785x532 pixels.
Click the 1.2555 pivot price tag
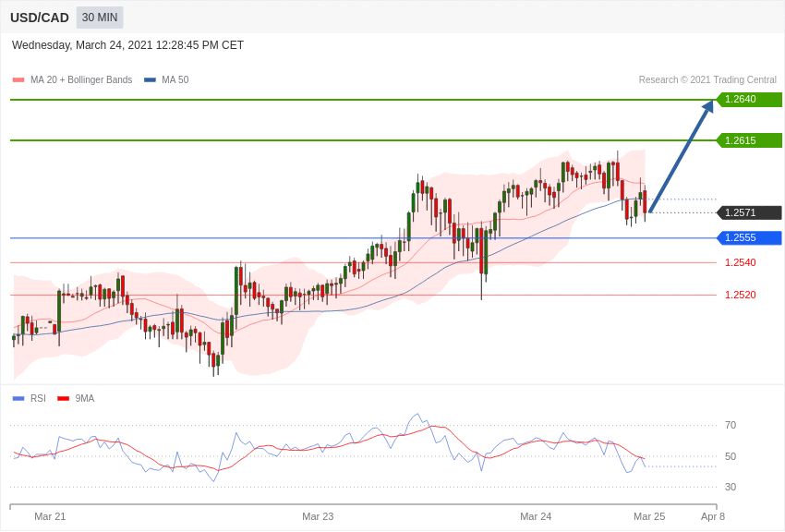point(749,237)
